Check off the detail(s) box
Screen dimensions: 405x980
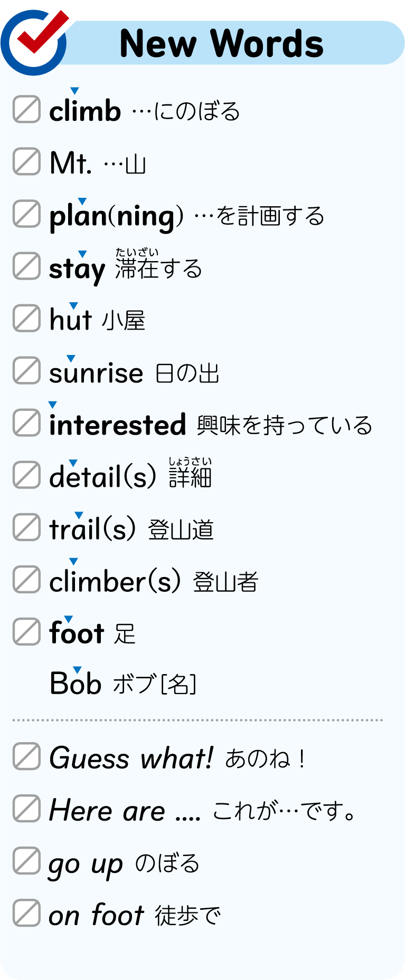26,475
